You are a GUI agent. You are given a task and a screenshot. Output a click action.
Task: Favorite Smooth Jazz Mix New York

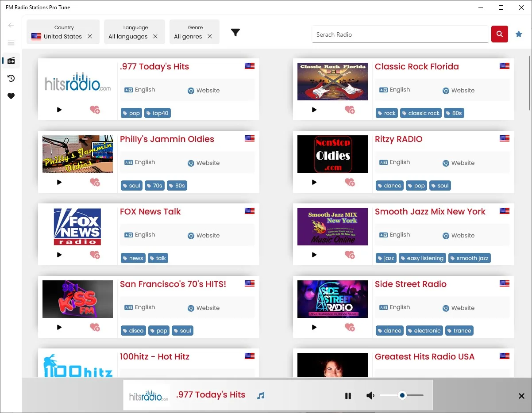coord(350,255)
